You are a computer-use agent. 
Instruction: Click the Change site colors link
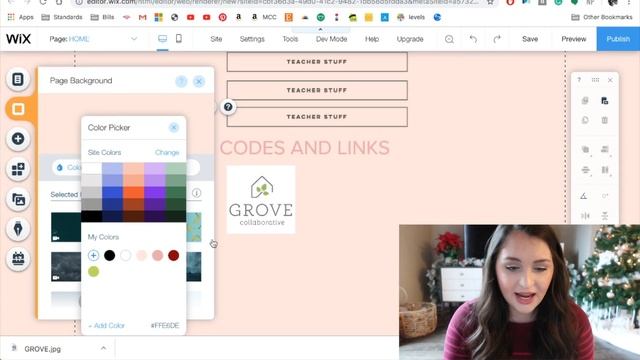pos(167,153)
